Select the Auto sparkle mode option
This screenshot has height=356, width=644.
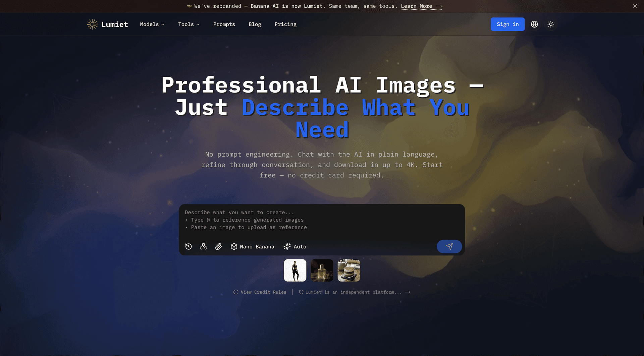point(295,246)
